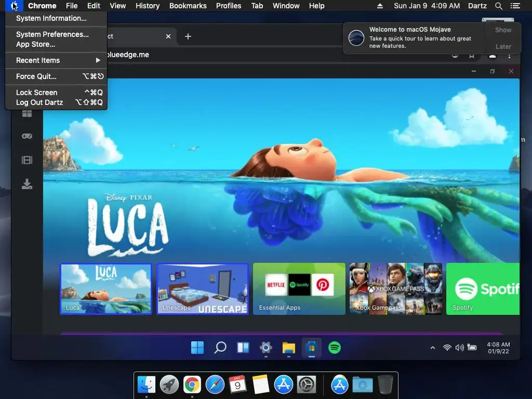Open Chrome three-dot menu

tap(509, 56)
